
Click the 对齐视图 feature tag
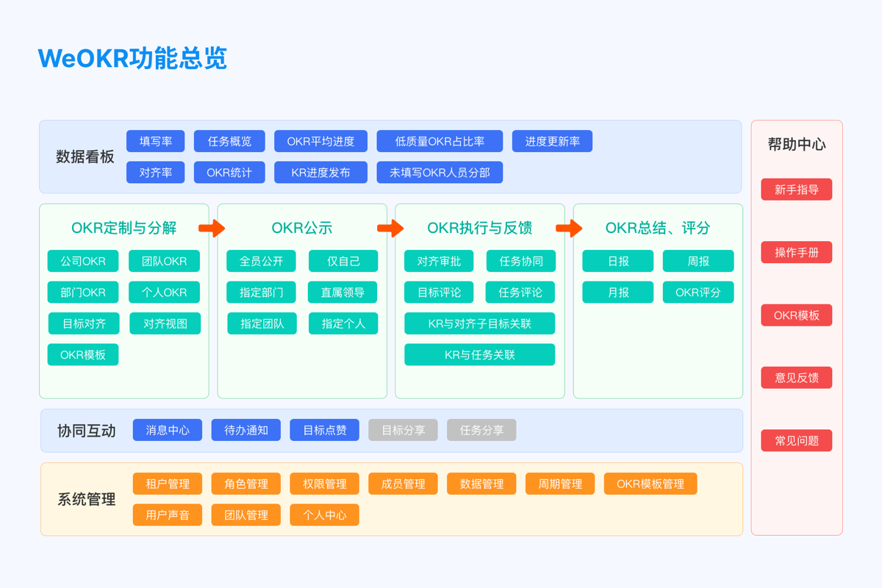pos(165,323)
